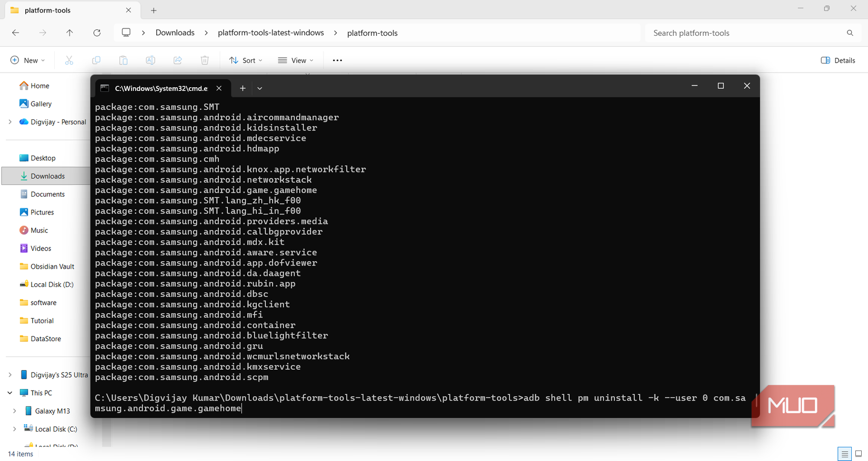868x461 pixels.
Task: Close the platform-tools Explorer tab
Action: click(128, 10)
